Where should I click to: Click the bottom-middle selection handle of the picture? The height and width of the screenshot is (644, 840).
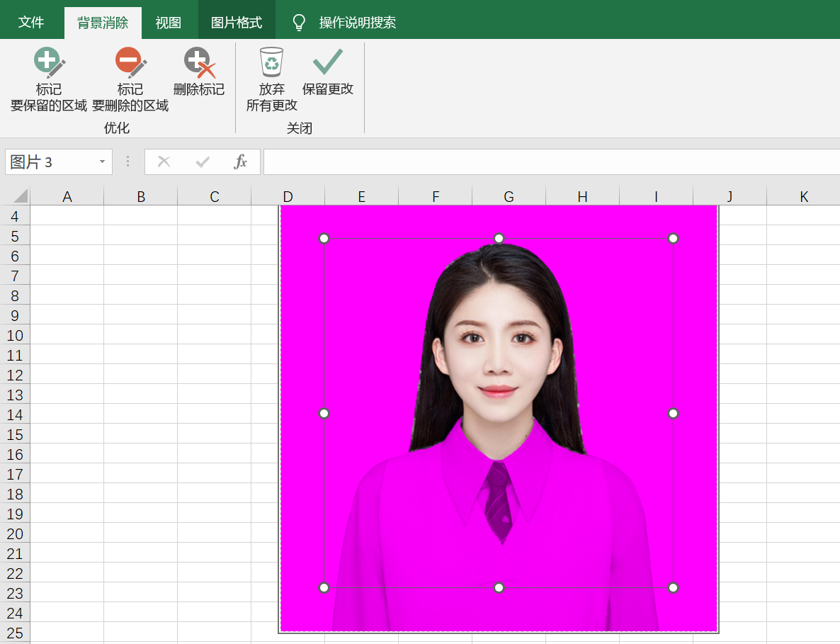[499, 588]
